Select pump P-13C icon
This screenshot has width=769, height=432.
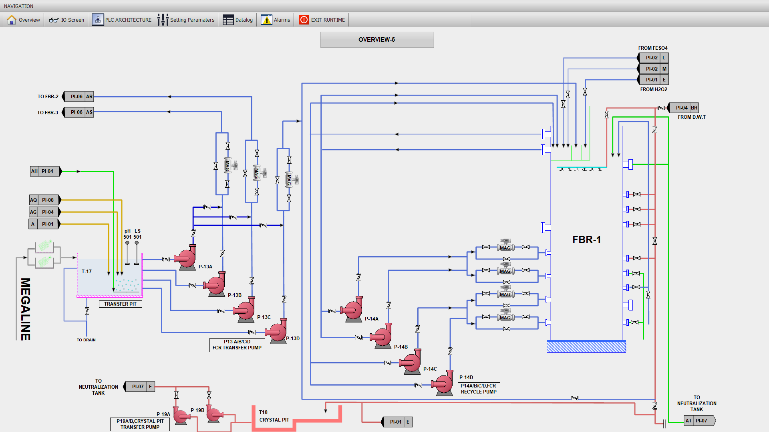point(246,310)
